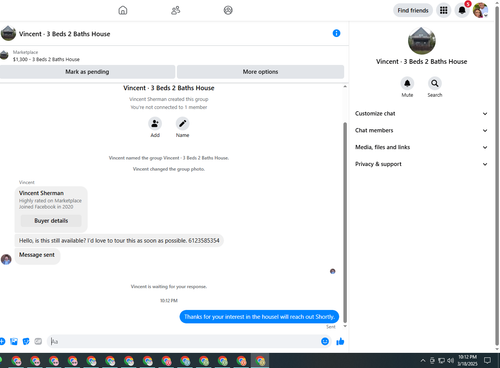The width and height of the screenshot is (500, 368).
Task: Click the highlighted active Chrome taskbar icon
Action: [x=260, y=361]
